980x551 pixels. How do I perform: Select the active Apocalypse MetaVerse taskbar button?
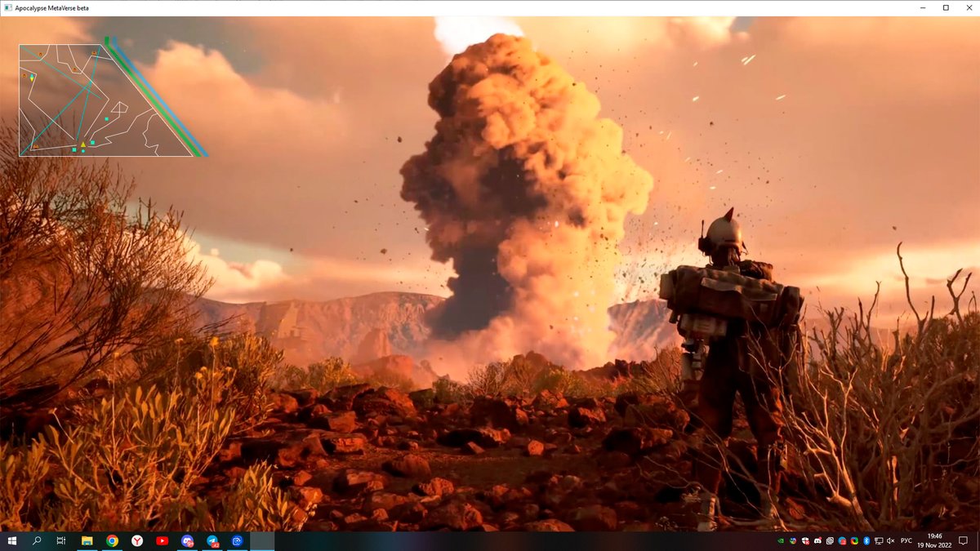coord(262,540)
